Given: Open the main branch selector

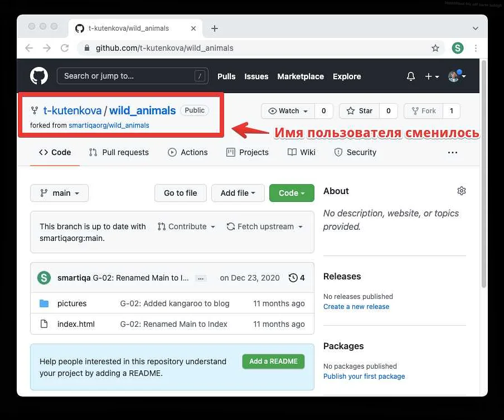Looking at the screenshot, I should 59,193.
